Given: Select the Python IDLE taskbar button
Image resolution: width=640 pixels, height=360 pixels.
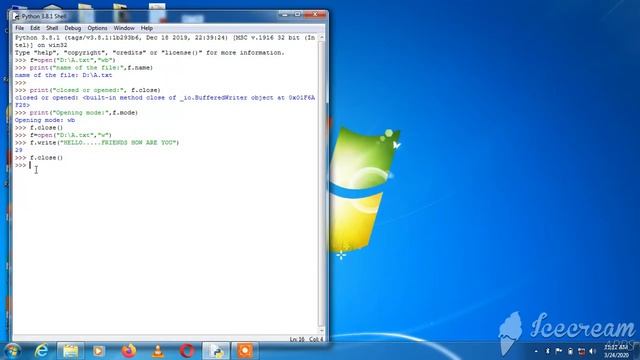Looking at the screenshot, I should point(216,351).
